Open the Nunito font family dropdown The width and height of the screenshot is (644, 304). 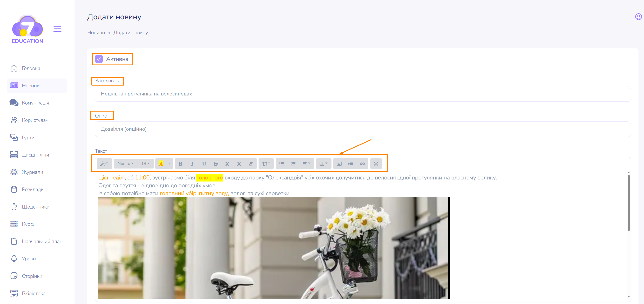125,164
